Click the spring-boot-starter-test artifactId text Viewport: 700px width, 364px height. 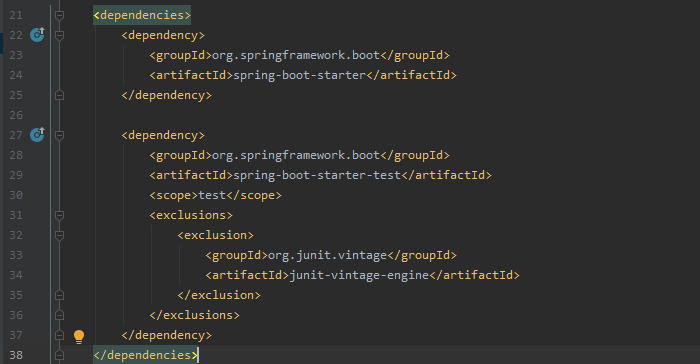click(x=317, y=175)
